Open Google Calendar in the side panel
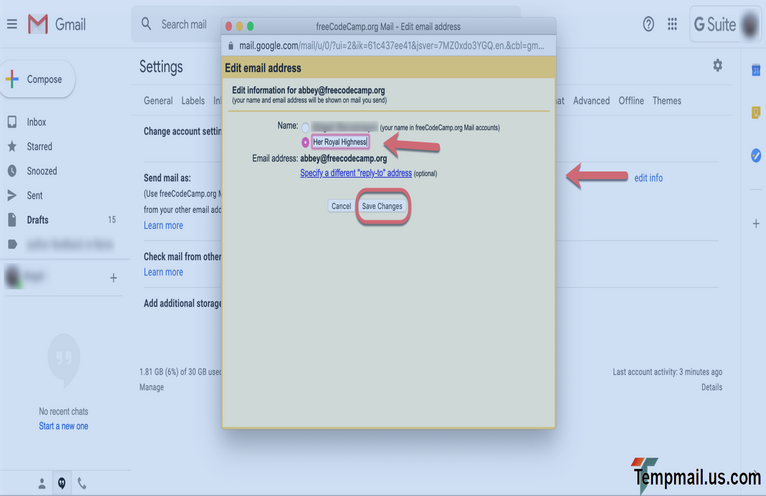The height and width of the screenshot is (496, 766). [x=756, y=70]
